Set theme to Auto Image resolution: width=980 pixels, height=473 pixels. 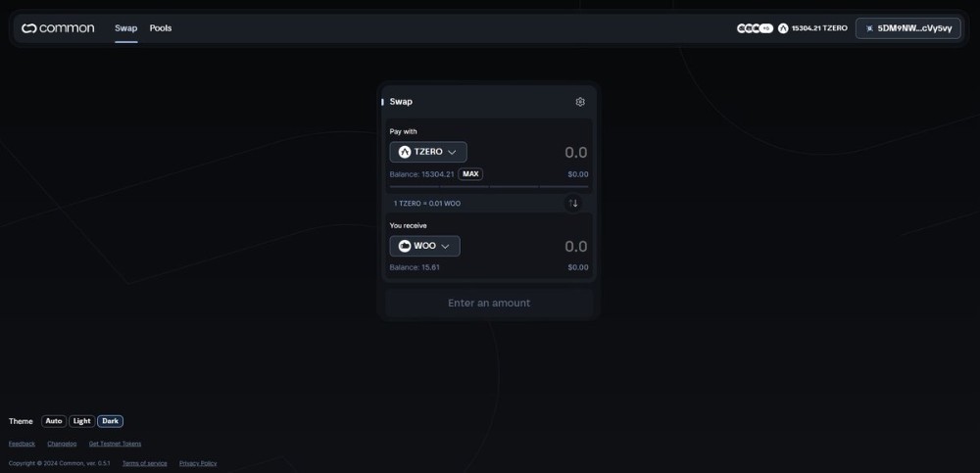pyautogui.click(x=54, y=421)
